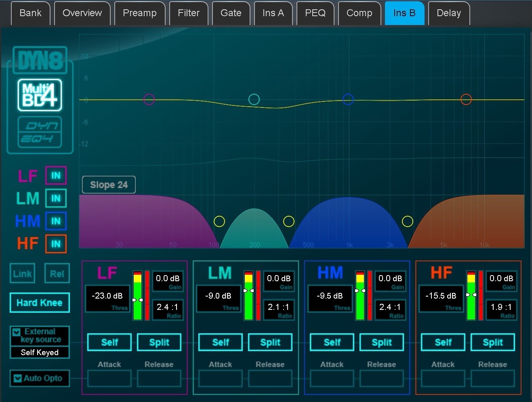Viewport: 532px width, 402px height.
Task: Click the blue HM node on the graph
Action: 348,99
